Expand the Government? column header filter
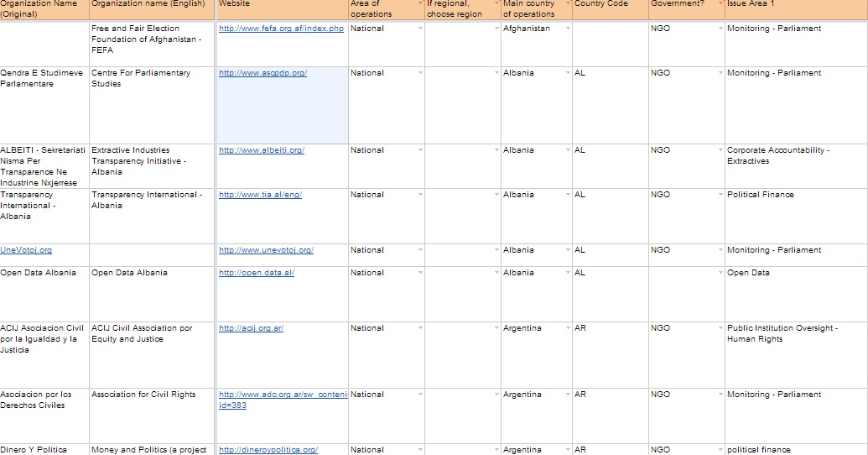The height and width of the screenshot is (455, 868). (720, 4)
